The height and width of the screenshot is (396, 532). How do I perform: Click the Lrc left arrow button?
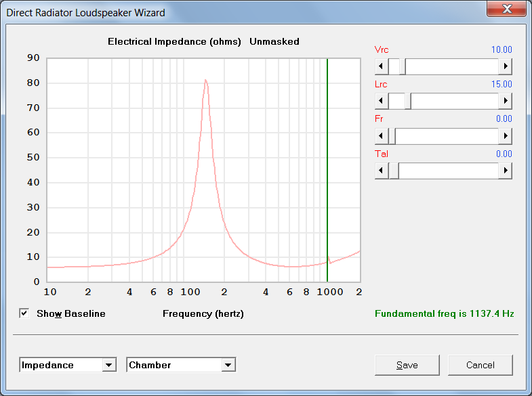tap(382, 101)
